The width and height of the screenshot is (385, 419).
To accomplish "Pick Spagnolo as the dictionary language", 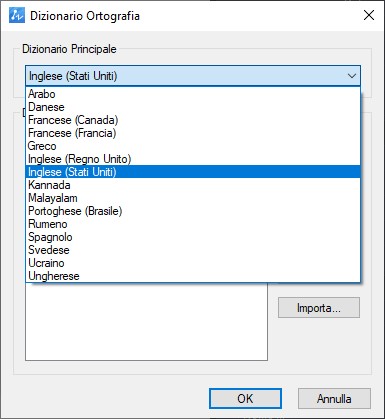I will [193, 237].
